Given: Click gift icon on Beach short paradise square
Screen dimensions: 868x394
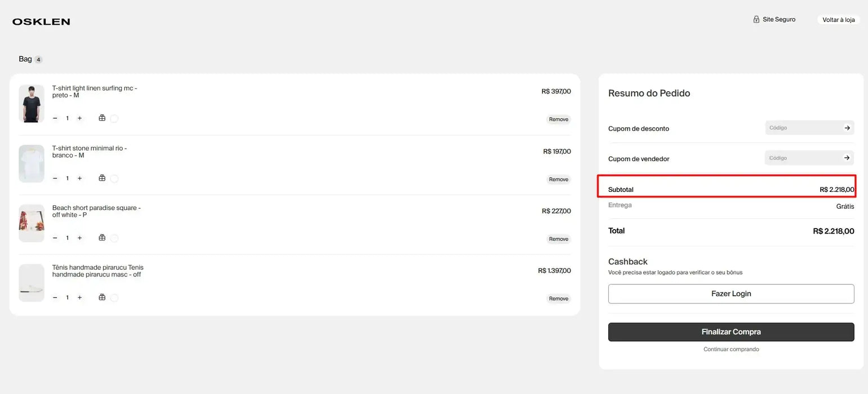Looking at the screenshot, I should click(102, 238).
